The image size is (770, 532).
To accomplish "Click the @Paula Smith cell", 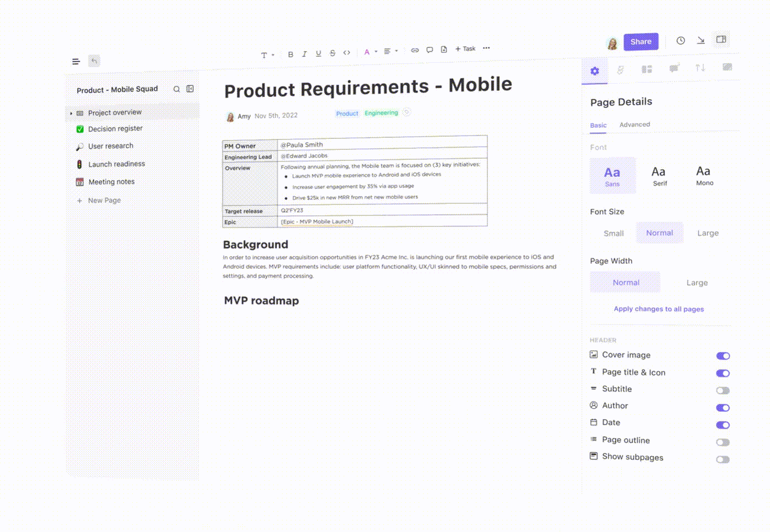I will (x=382, y=144).
